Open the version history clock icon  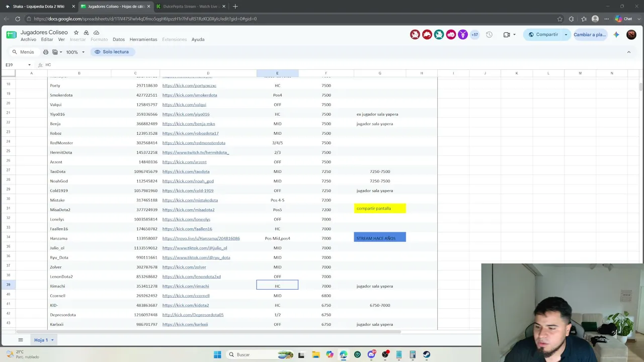coord(489,35)
